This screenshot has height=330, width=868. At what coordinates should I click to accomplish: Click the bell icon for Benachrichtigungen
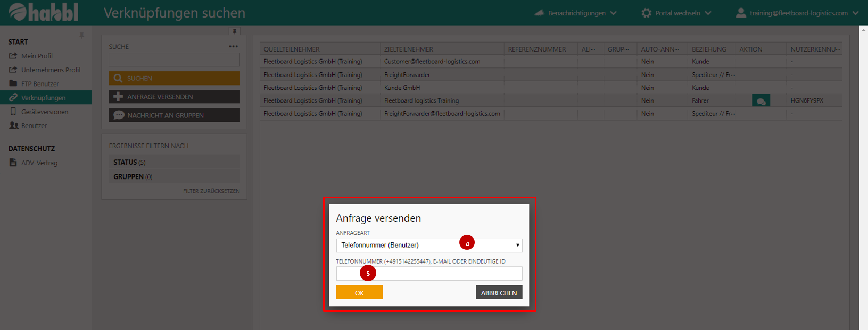click(539, 13)
